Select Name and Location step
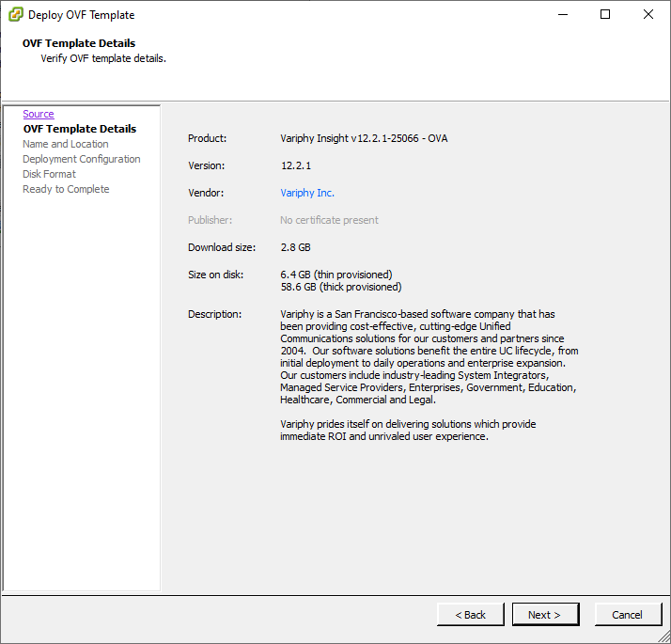Viewport: 671px width, 644px height. pyautogui.click(x=66, y=144)
